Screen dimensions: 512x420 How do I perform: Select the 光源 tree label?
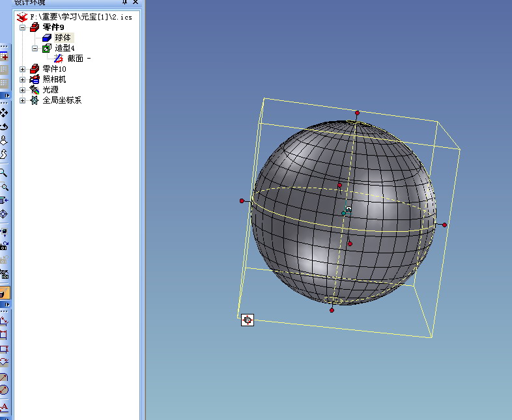point(50,90)
